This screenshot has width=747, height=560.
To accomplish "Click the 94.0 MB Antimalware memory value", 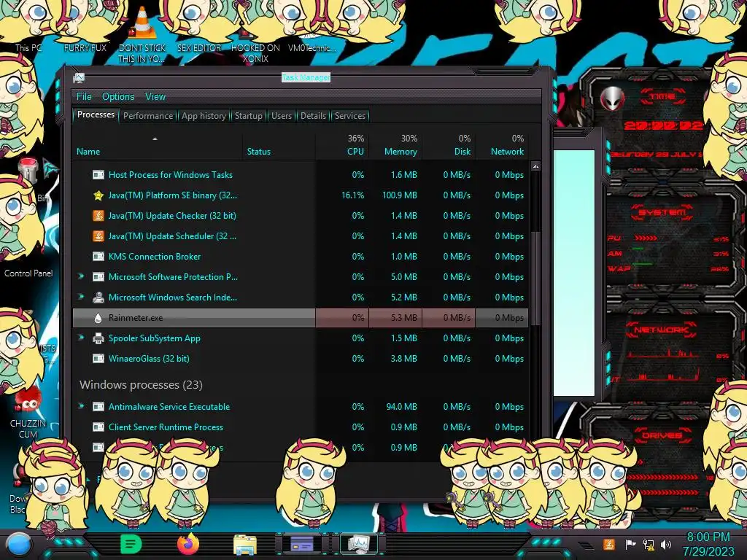I will pyautogui.click(x=401, y=407).
